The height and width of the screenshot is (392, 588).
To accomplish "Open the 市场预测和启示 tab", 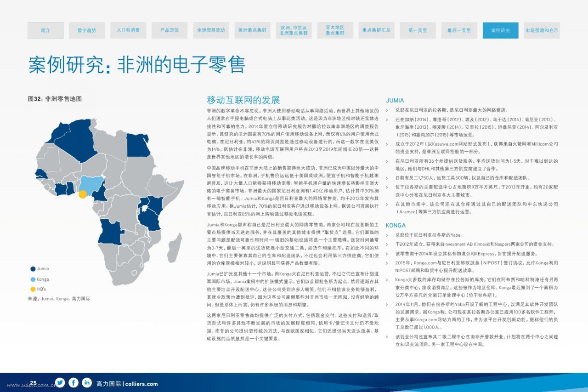I will tap(542, 30).
